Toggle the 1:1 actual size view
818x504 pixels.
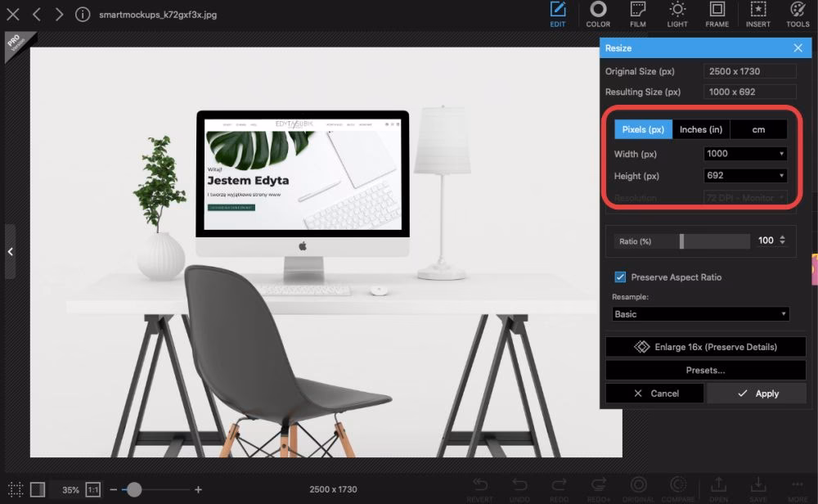(93, 489)
